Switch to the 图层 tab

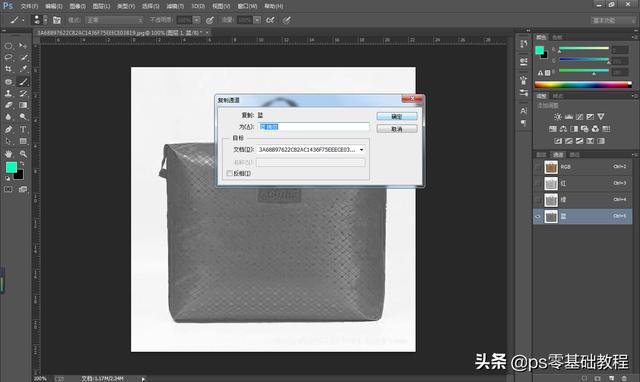tap(541, 155)
